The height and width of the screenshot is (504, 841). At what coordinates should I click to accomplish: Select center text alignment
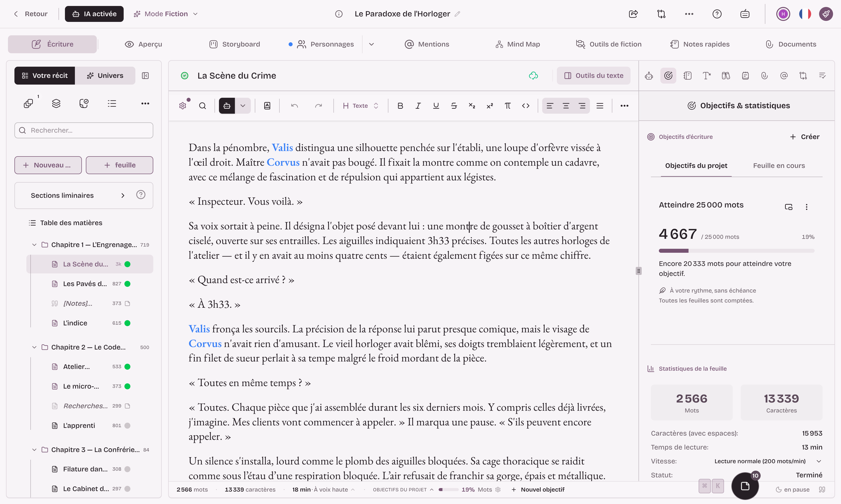(x=566, y=106)
